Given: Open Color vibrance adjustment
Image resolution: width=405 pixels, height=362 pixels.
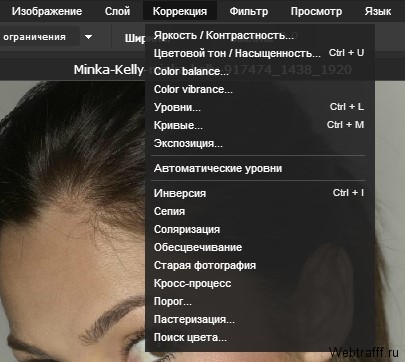Looking at the screenshot, I should 260,89.
